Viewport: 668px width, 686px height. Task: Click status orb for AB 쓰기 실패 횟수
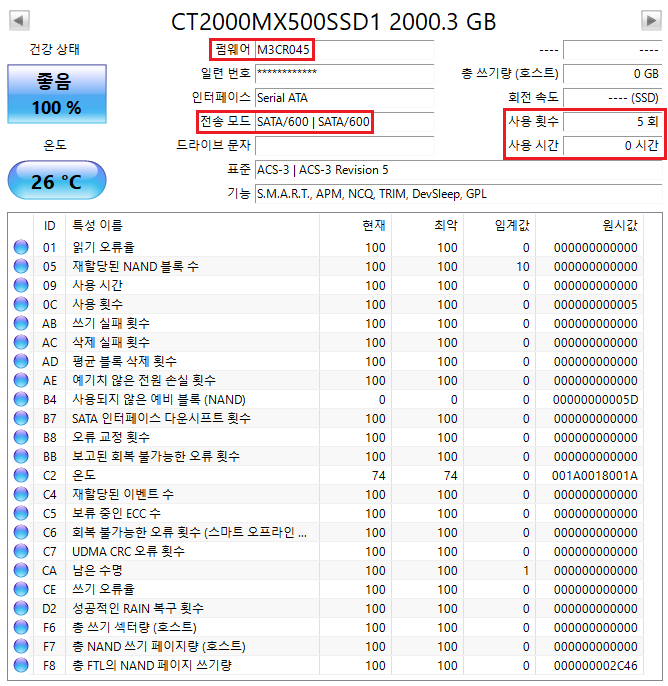click(21, 323)
